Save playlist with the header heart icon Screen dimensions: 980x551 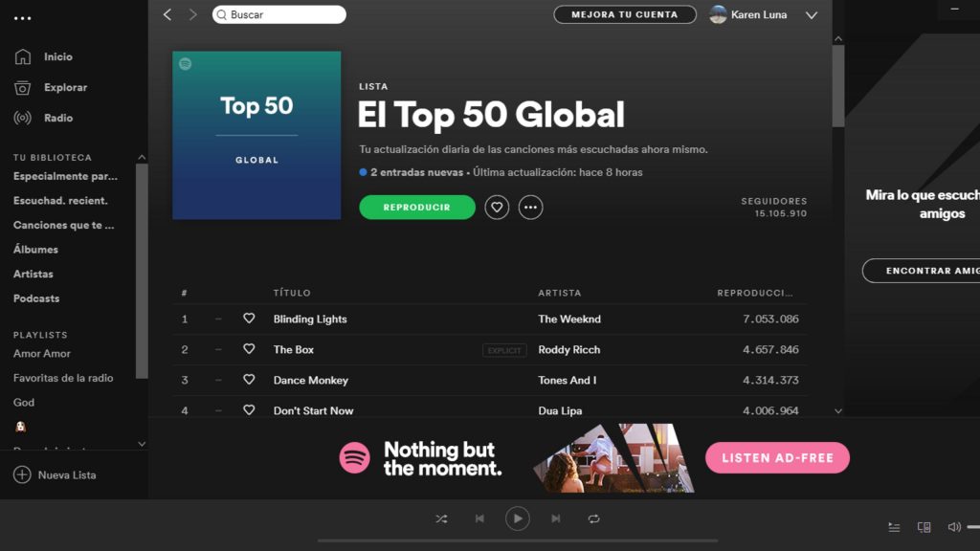[x=497, y=207]
